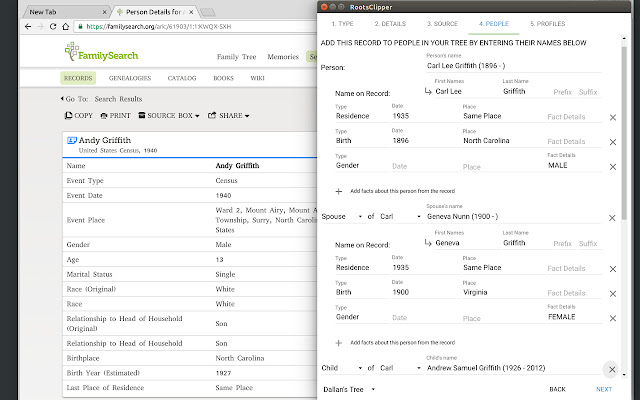This screenshot has width=640, height=400.
Task: Add facts plus icon under Carl's gender
Action: (339, 191)
